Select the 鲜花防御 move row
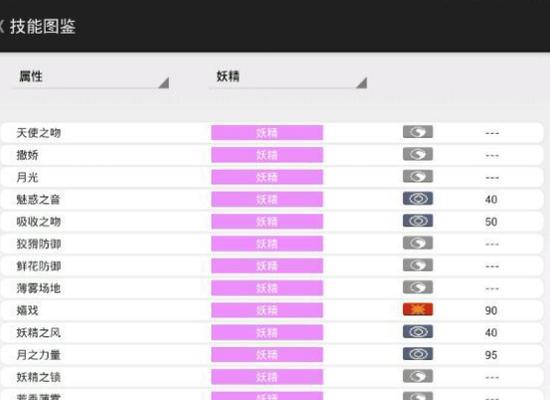The width and height of the screenshot is (550, 400). pos(272,266)
